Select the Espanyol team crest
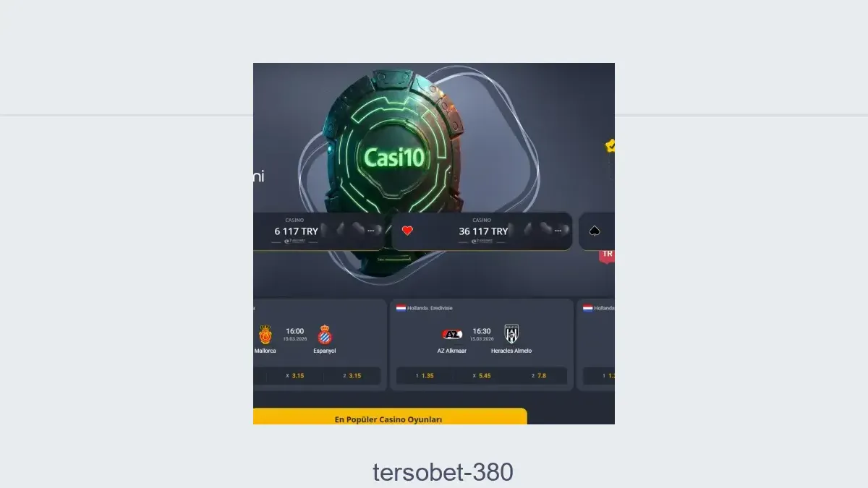 (x=324, y=334)
